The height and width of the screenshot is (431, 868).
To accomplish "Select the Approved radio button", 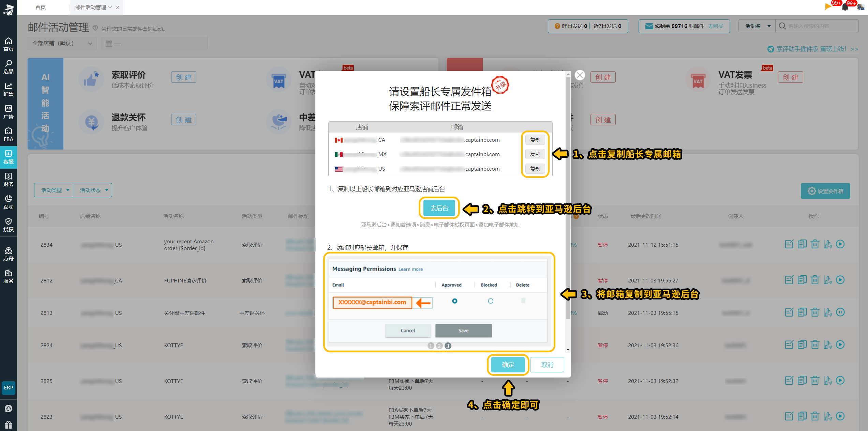I will (454, 301).
